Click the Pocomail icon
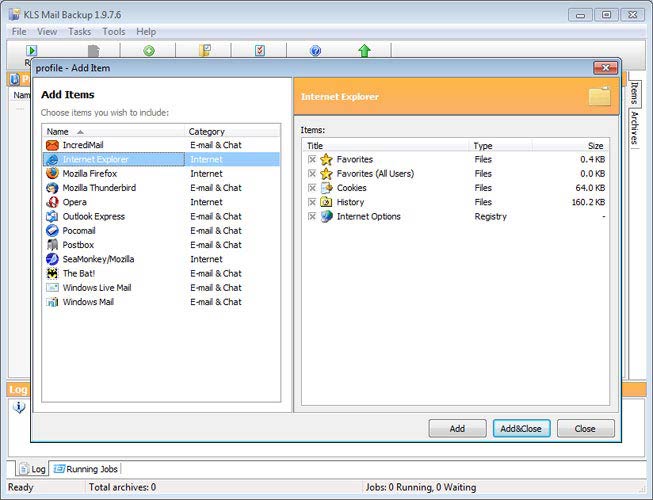 [53, 230]
